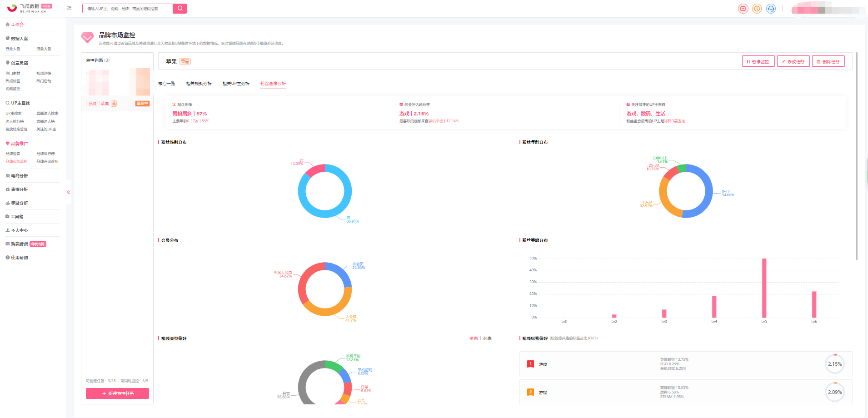Click the 竞品 tag beside 苹果 title
The image size is (868, 418).
[x=185, y=61]
